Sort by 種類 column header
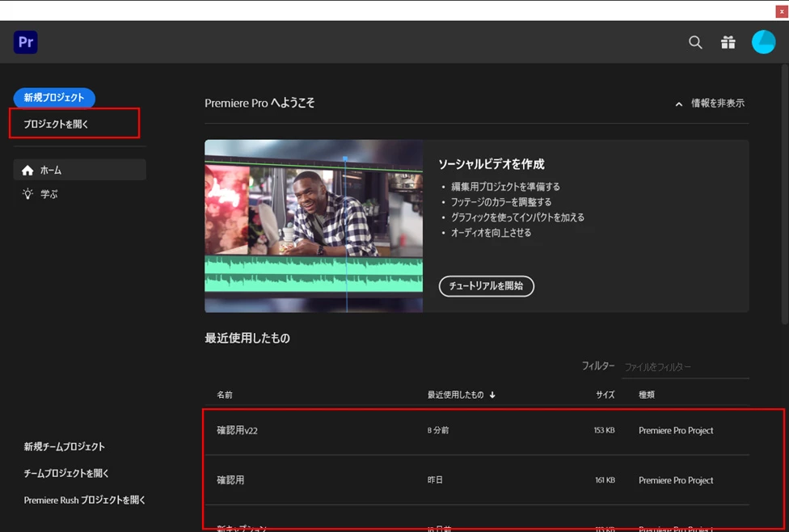 point(647,395)
